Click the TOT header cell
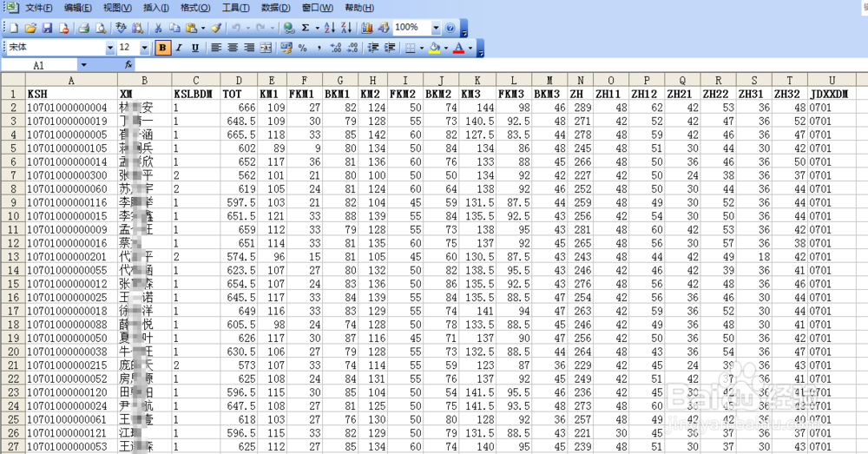This screenshot has width=868, height=454. coord(240,94)
